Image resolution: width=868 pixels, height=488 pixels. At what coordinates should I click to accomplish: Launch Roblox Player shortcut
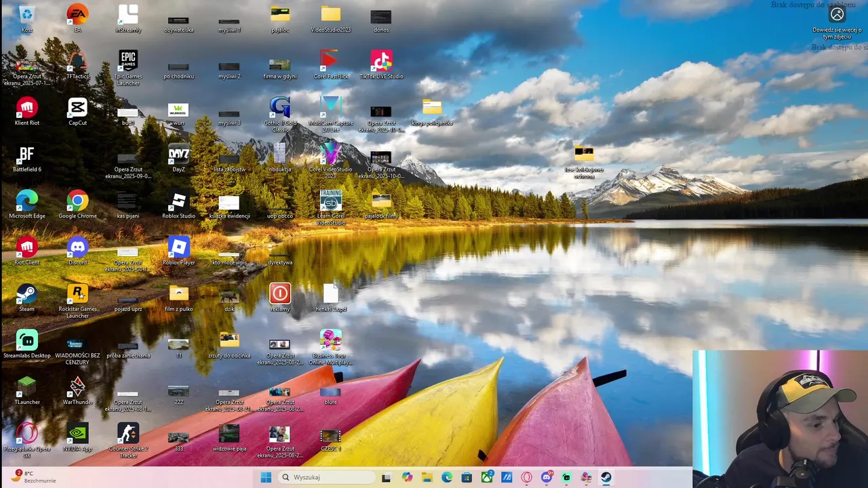point(178,251)
